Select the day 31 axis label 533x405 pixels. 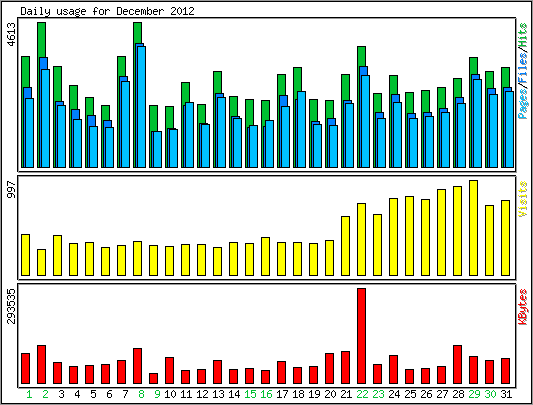(506, 394)
